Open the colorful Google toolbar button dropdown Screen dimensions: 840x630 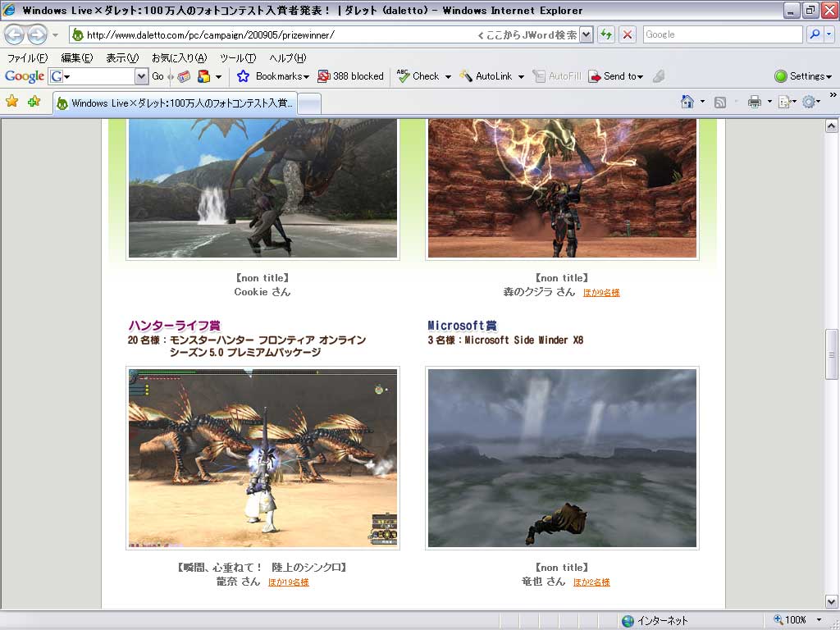click(x=218, y=76)
